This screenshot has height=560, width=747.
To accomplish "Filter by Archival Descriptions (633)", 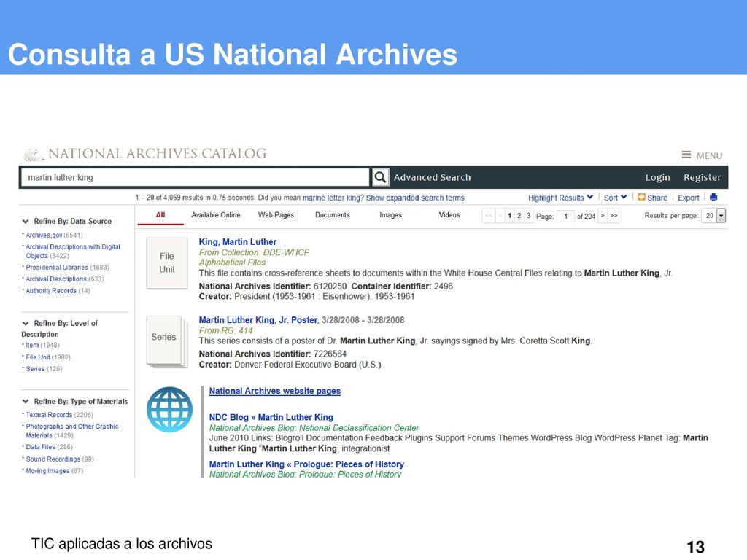I will point(56,279).
